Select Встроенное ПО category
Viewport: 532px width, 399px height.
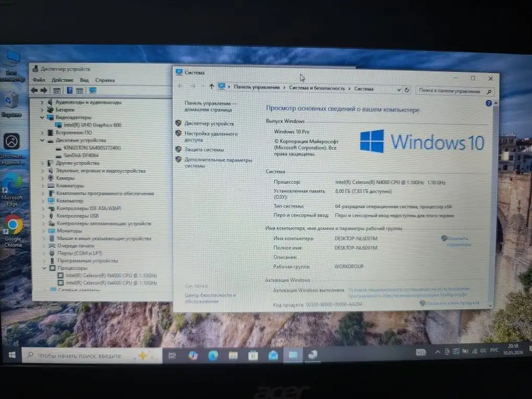pyautogui.click(x=74, y=132)
